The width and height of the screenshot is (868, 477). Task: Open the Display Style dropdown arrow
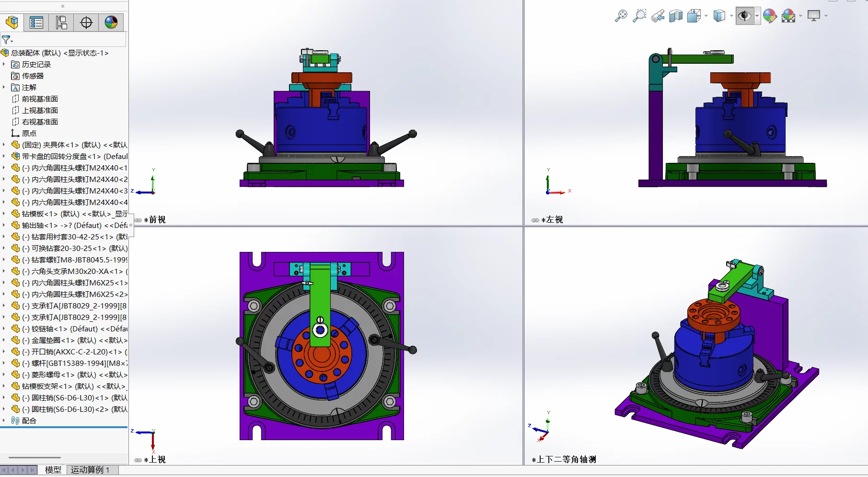click(731, 16)
